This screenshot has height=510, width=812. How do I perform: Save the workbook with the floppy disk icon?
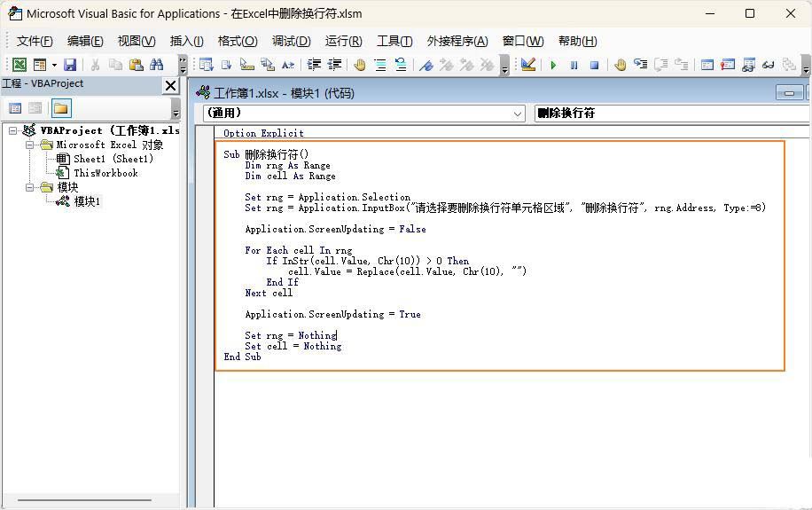pos(70,64)
